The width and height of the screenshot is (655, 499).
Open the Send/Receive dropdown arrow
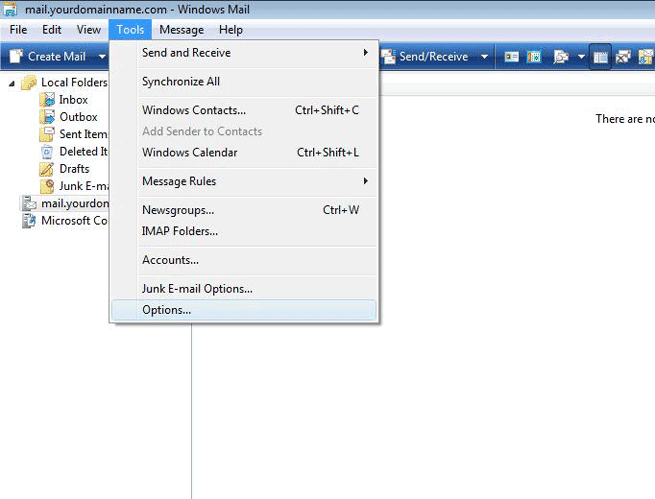click(484, 56)
